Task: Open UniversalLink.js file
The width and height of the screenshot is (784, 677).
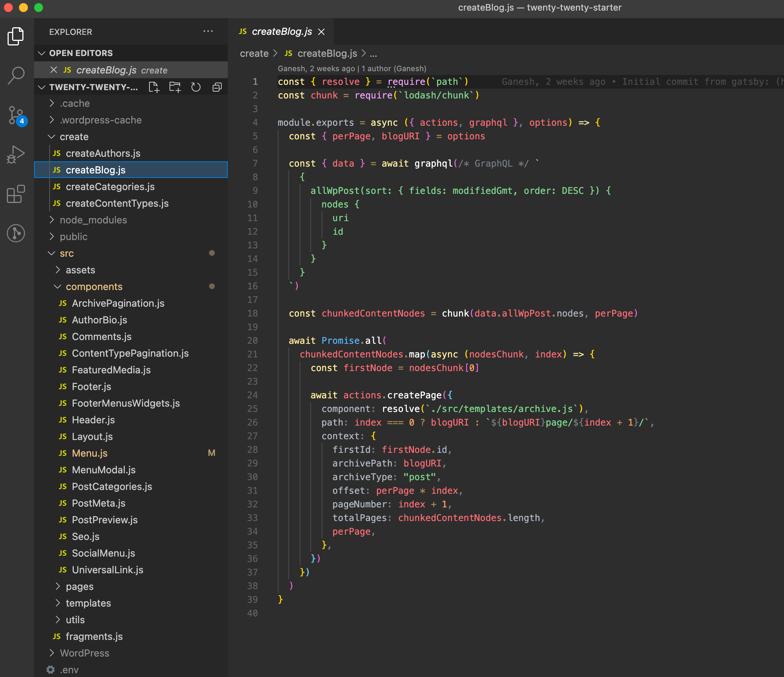Action: [x=131, y=570]
